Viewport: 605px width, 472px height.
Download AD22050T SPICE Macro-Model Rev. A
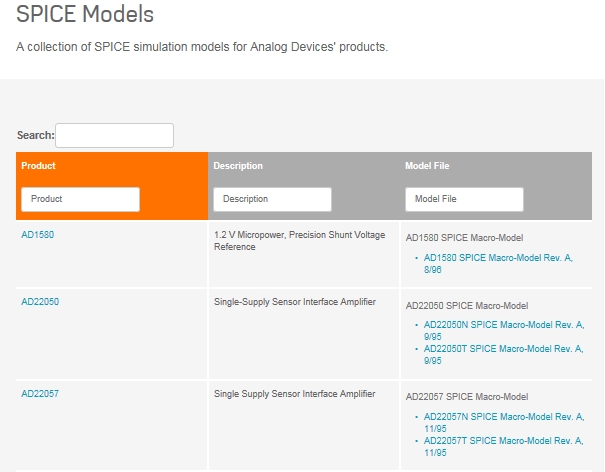click(503, 349)
